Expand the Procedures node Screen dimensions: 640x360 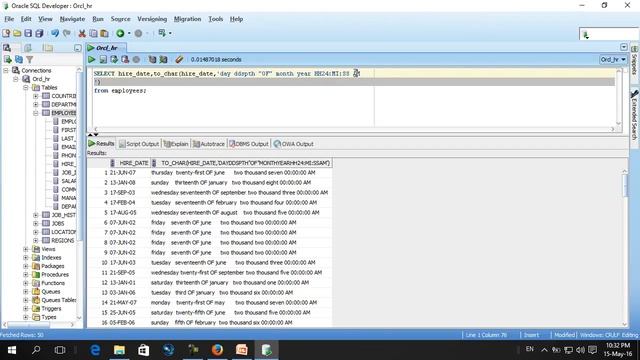point(26,275)
